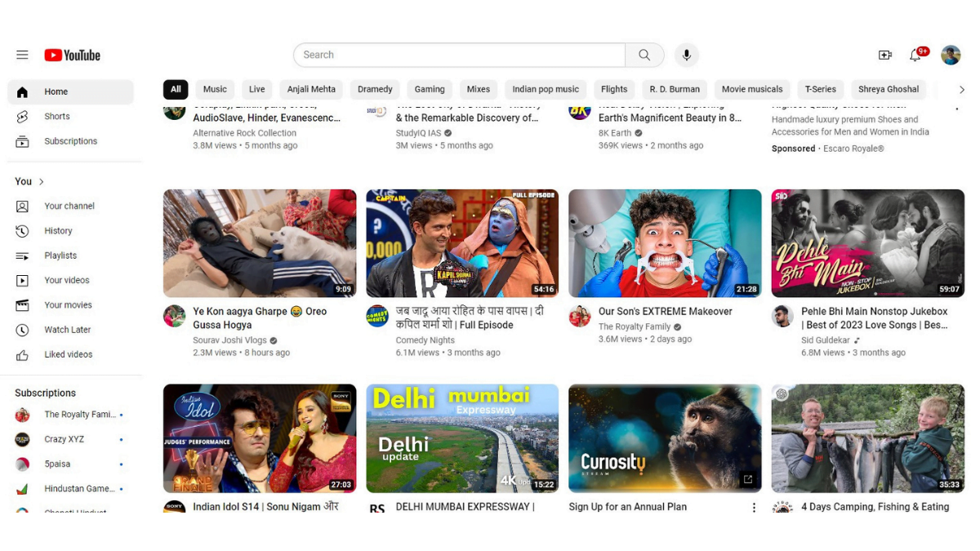The width and height of the screenshot is (980, 551).
Task: Select the Movie musicals chip
Action: [x=752, y=90]
